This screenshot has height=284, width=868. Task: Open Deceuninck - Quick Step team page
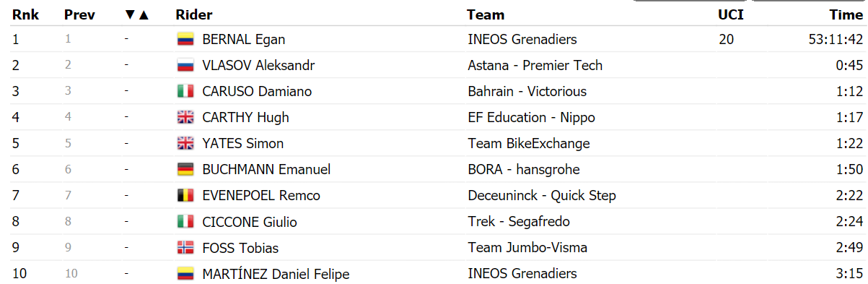coord(542,196)
